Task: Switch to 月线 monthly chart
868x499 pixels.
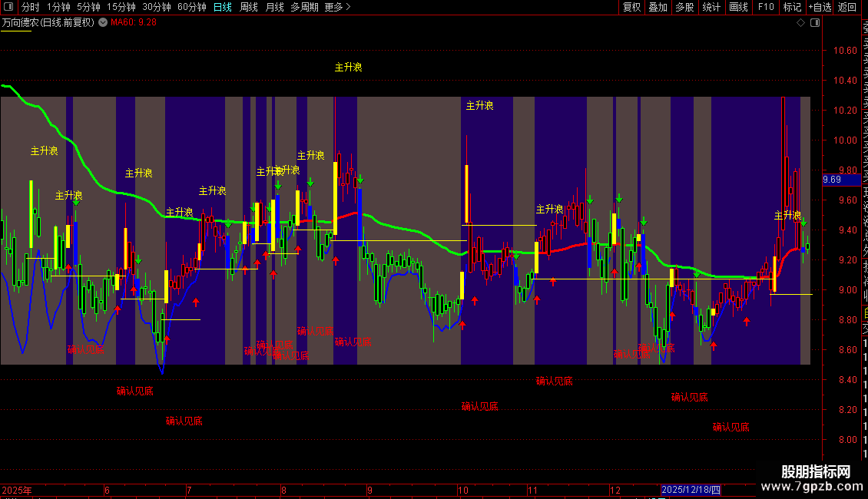Action: [274, 7]
